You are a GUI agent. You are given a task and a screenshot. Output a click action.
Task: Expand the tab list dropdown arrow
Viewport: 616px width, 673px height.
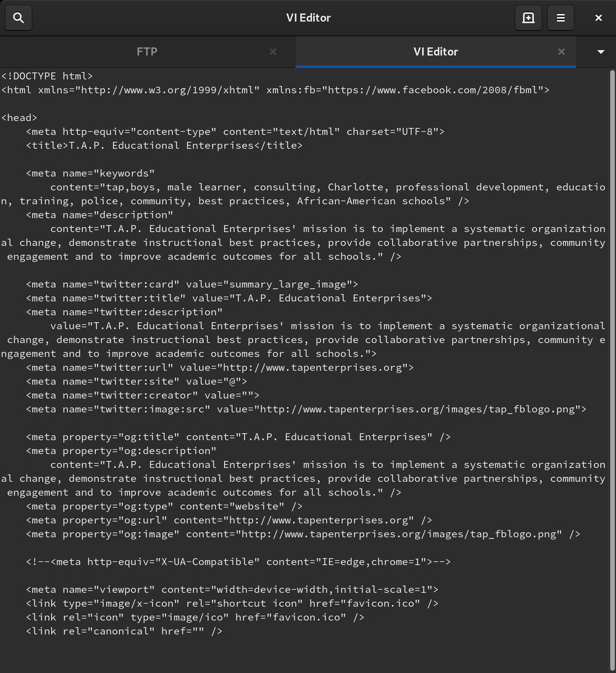point(600,52)
